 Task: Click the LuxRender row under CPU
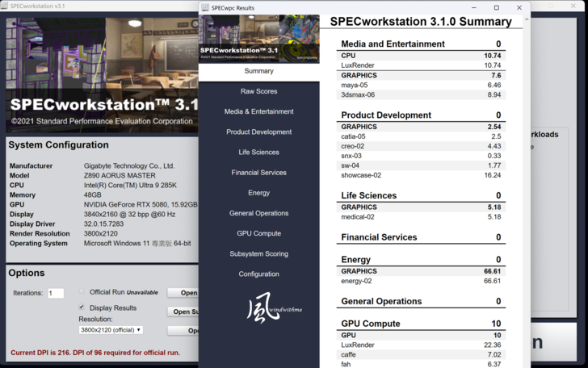coord(421,65)
